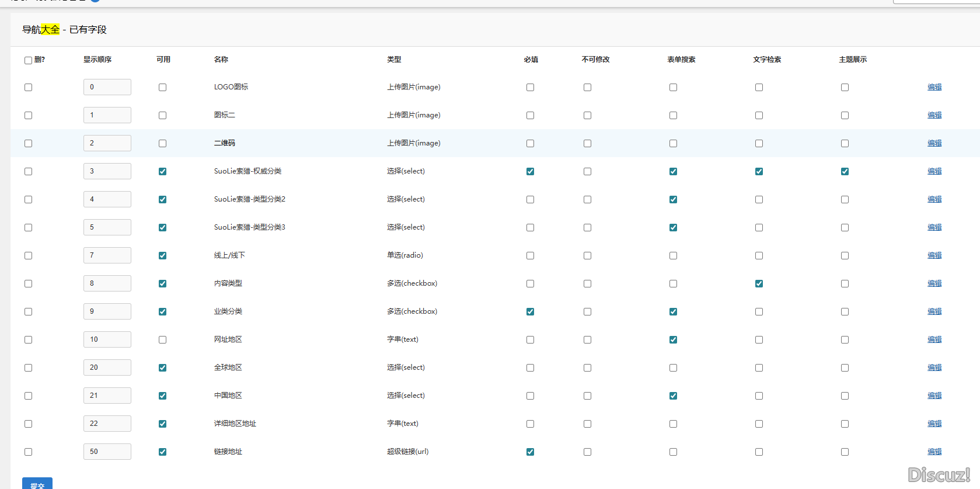
Task: Edit the 详细地区地址 field via 编辑
Action: [934, 424]
